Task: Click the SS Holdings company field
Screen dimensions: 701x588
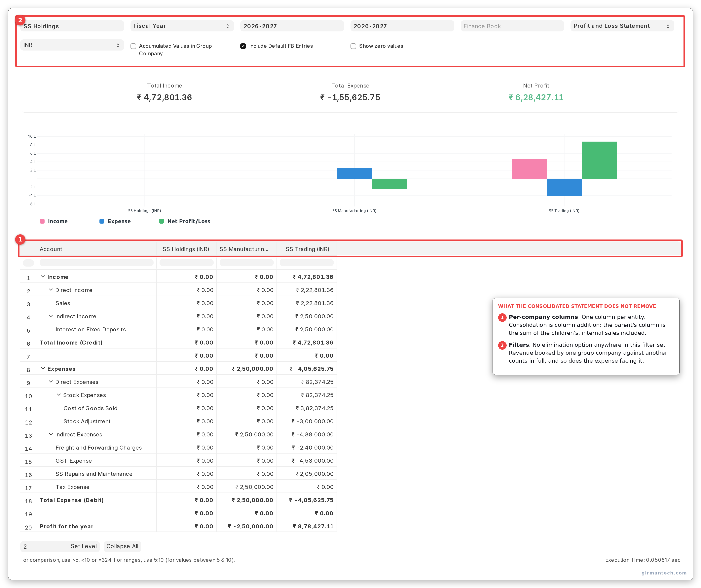Action: [72, 26]
